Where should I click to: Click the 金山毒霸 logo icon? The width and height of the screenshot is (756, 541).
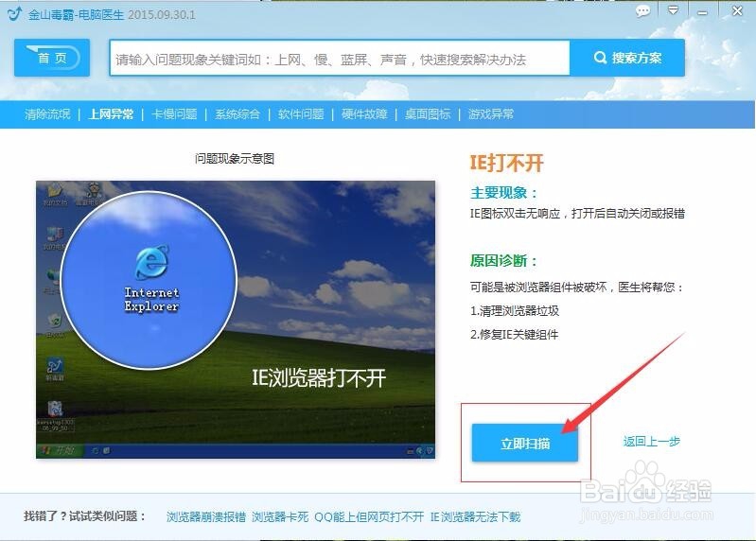pyautogui.click(x=14, y=14)
